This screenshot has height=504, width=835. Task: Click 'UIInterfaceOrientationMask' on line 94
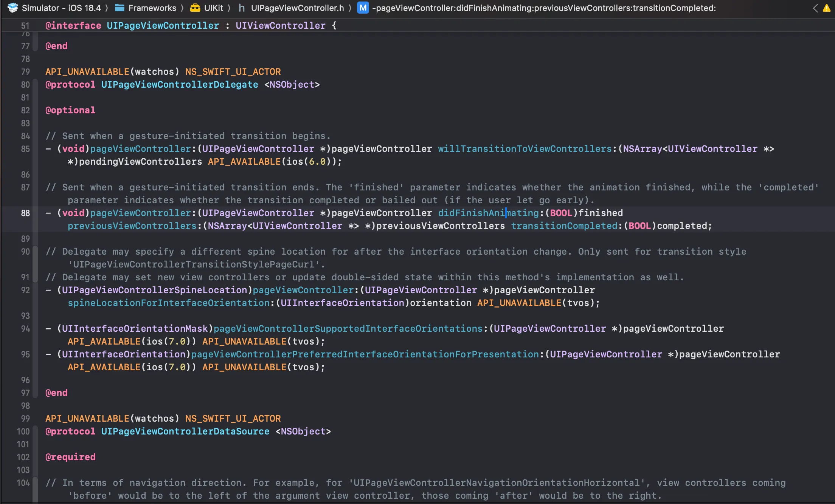click(x=135, y=329)
